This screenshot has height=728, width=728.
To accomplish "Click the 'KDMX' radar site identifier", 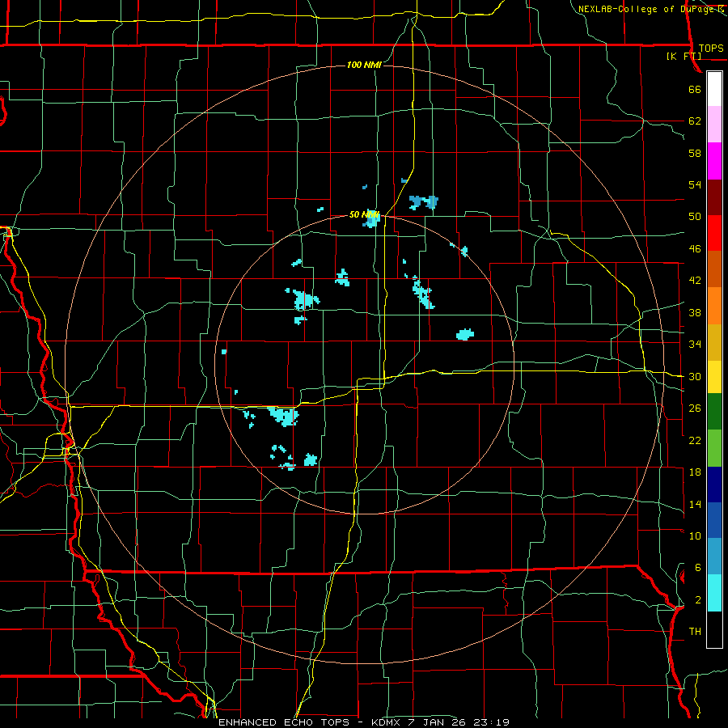I will coord(386,722).
